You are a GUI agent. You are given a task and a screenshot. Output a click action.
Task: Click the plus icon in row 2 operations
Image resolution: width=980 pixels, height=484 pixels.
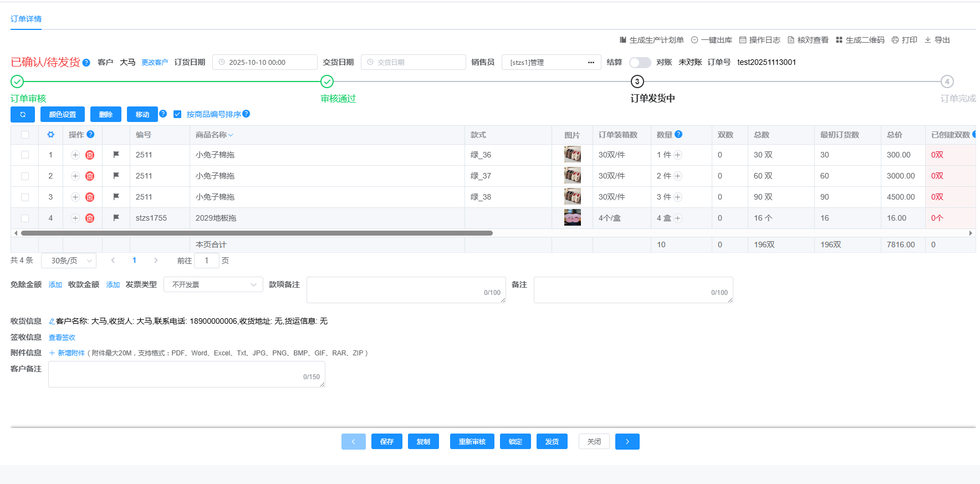pos(75,176)
